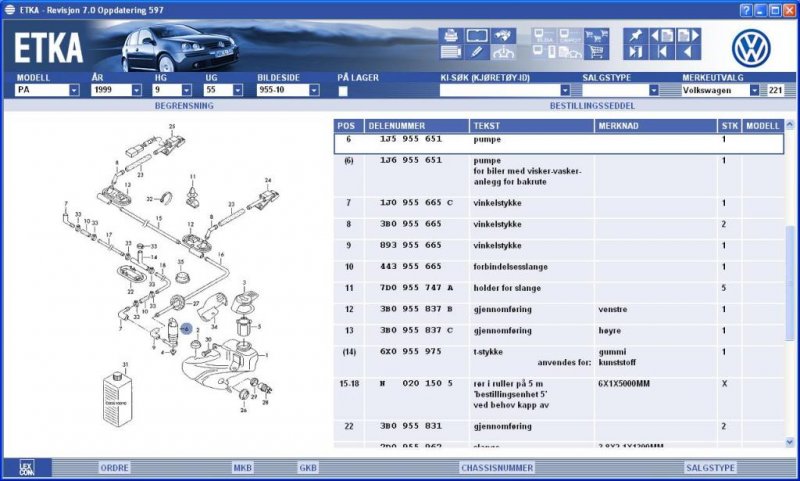Click the pencil edit icon
The height and width of the screenshot is (481, 800).
pyautogui.click(x=478, y=52)
